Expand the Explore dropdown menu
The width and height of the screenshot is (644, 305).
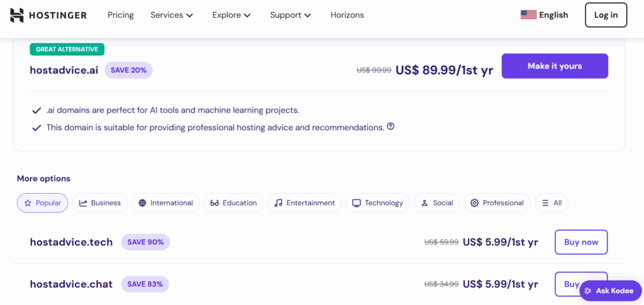[231, 15]
